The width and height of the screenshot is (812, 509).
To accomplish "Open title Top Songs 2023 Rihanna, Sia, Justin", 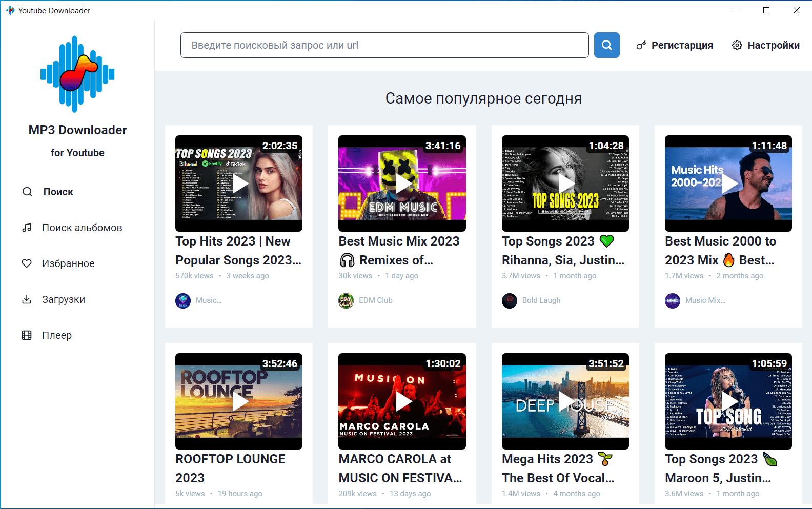I will pyautogui.click(x=563, y=251).
